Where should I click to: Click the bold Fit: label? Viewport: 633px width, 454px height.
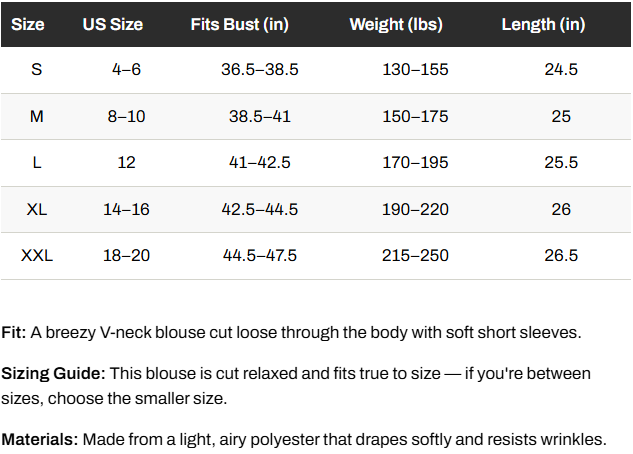tap(14, 333)
